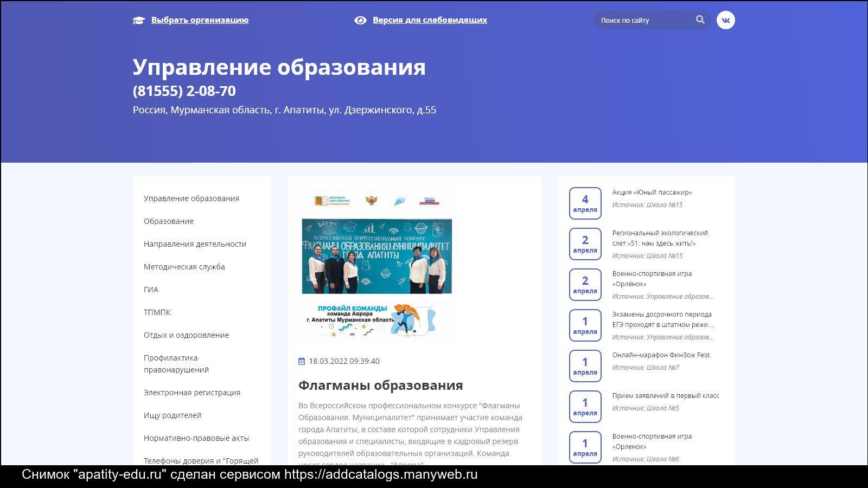Image resolution: width=868 pixels, height=488 pixels.
Task: Click the eye icon for visually impaired version
Action: click(360, 20)
